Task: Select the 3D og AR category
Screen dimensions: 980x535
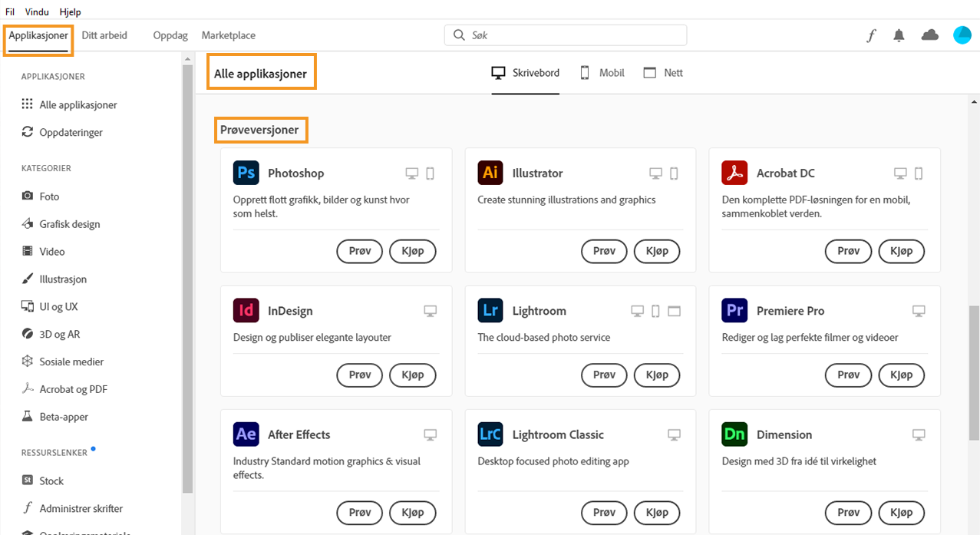Action: pyautogui.click(x=61, y=334)
